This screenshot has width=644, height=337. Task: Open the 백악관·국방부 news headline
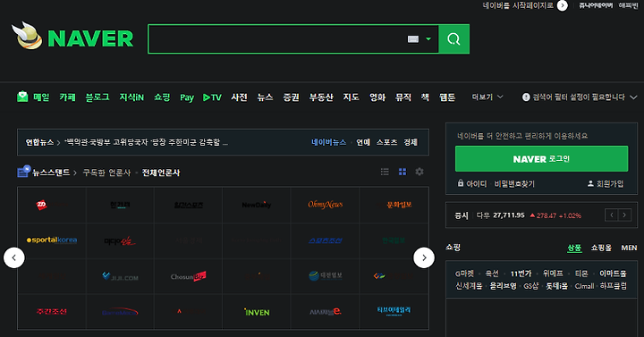click(x=146, y=142)
